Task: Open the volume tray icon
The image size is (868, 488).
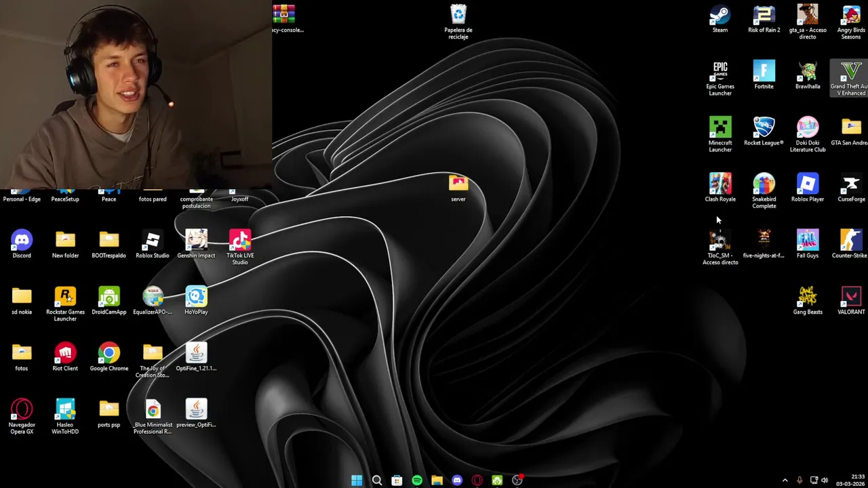Action: (825, 480)
